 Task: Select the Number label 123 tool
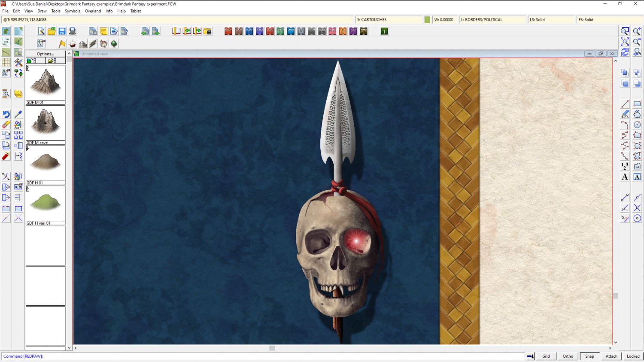coord(625,166)
